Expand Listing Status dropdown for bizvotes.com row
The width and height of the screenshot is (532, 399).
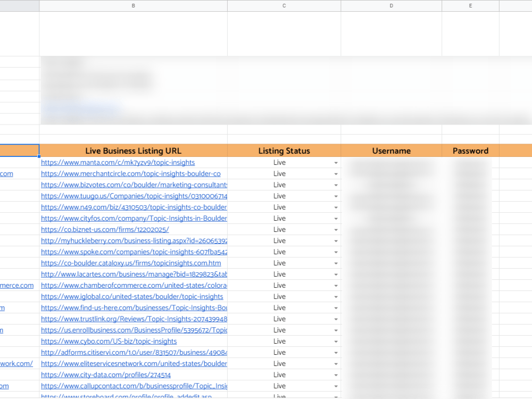pos(336,185)
